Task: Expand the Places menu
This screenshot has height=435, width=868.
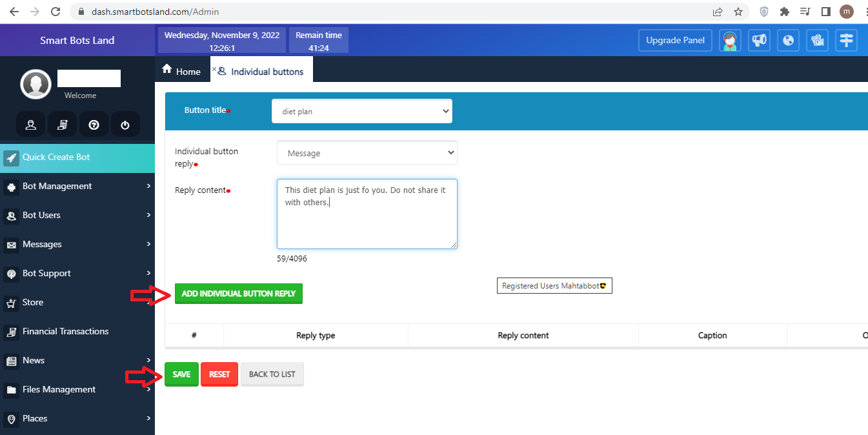Action: coord(77,418)
